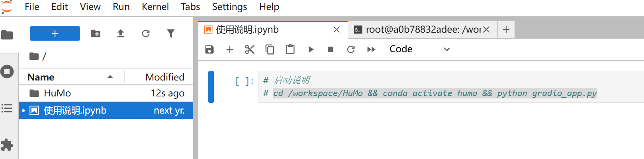The height and width of the screenshot is (159, 644).
Task: Click the cell input prompt brackets
Action: click(x=244, y=81)
